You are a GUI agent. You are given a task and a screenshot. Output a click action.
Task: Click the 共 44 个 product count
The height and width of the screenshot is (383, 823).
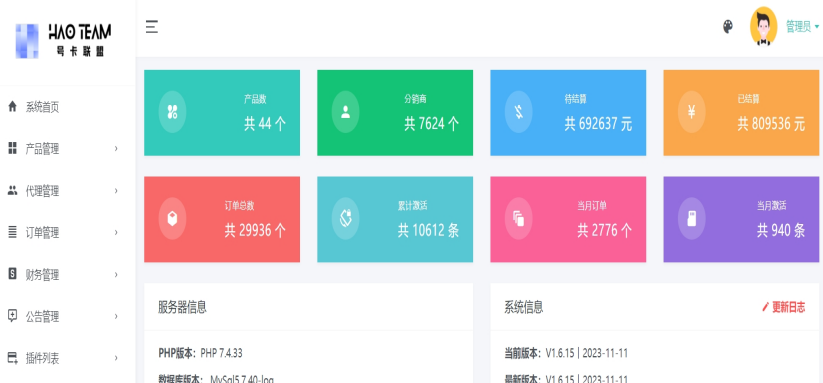[265, 124]
